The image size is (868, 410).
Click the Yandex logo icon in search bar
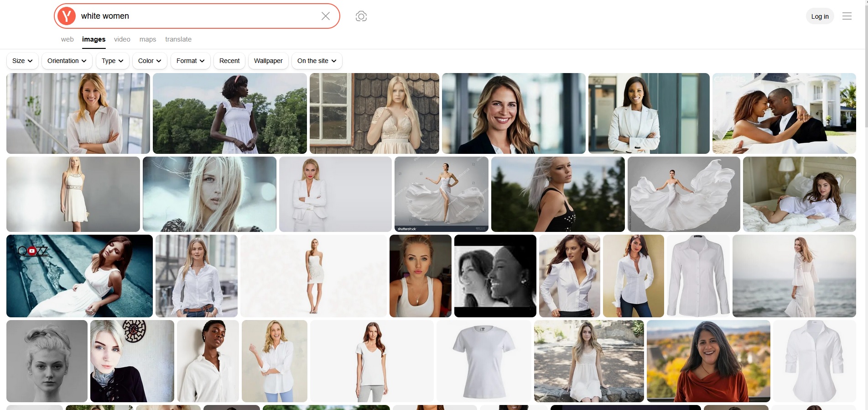67,16
